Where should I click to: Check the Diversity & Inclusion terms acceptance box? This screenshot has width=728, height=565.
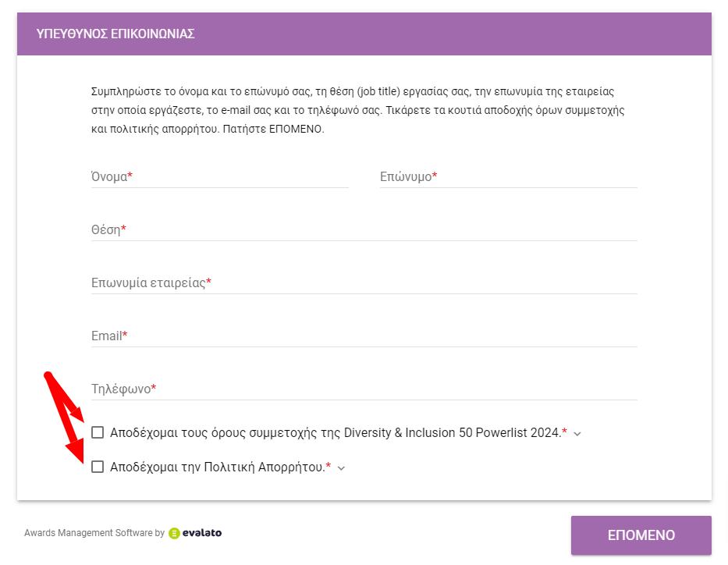coord(98,432)
